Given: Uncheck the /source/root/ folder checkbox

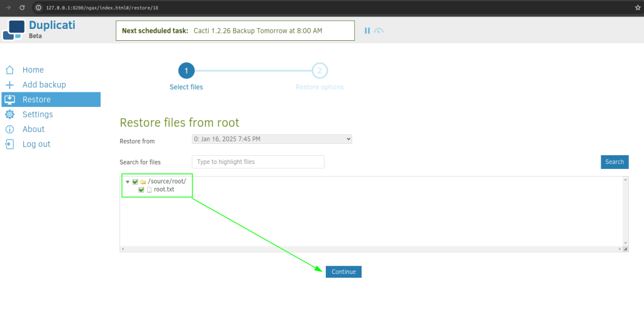Looking at the screenshot, I should (135, 182).
